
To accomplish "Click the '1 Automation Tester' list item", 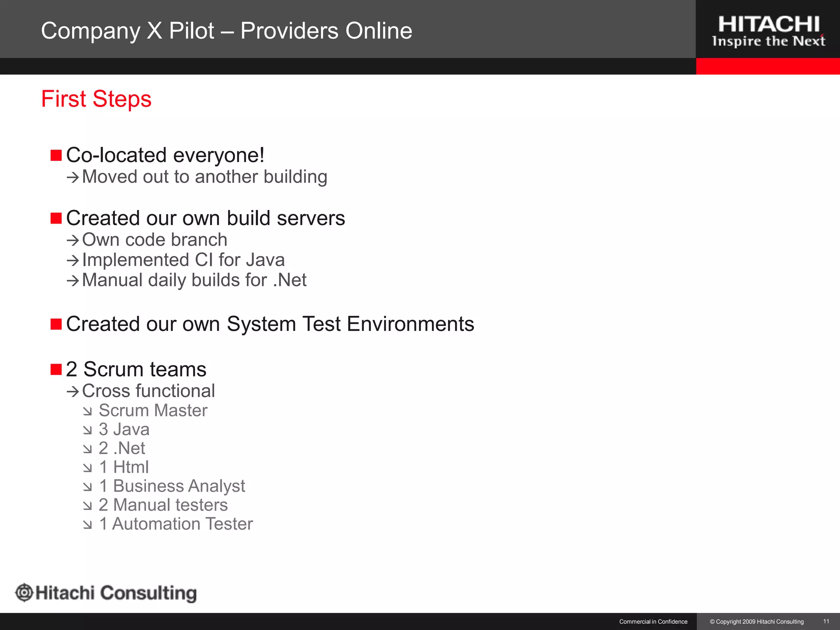I will [x=176, y=524].
